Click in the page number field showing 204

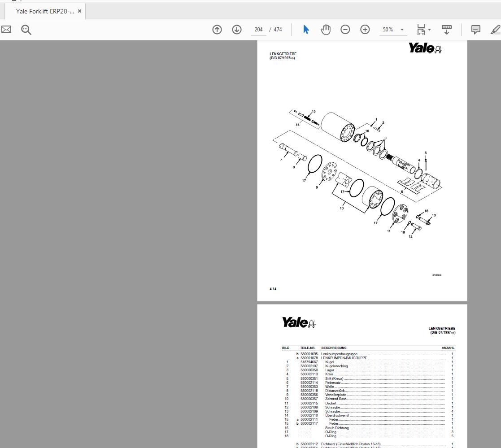[x=258, y=30]
